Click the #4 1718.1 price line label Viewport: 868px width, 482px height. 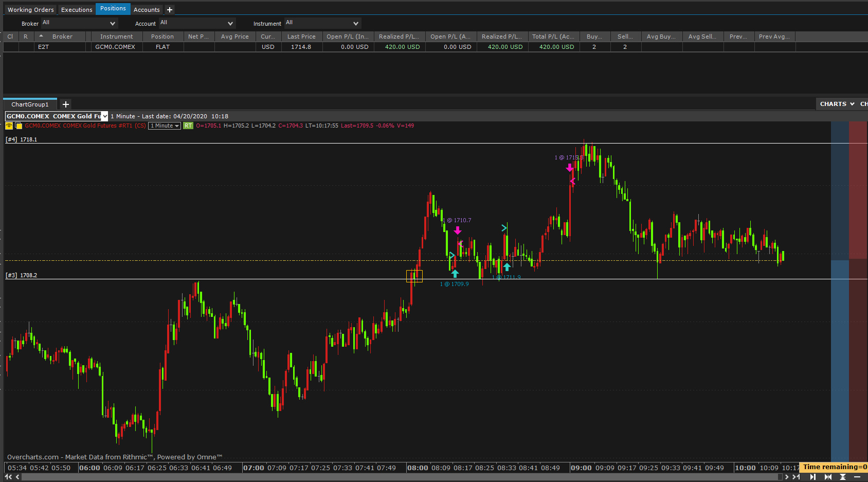tap(22, 139)
